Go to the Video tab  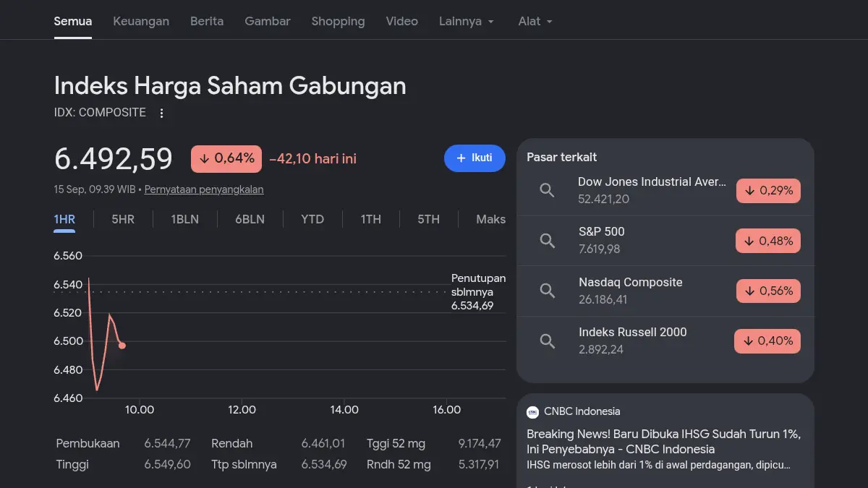click(402, 21)
